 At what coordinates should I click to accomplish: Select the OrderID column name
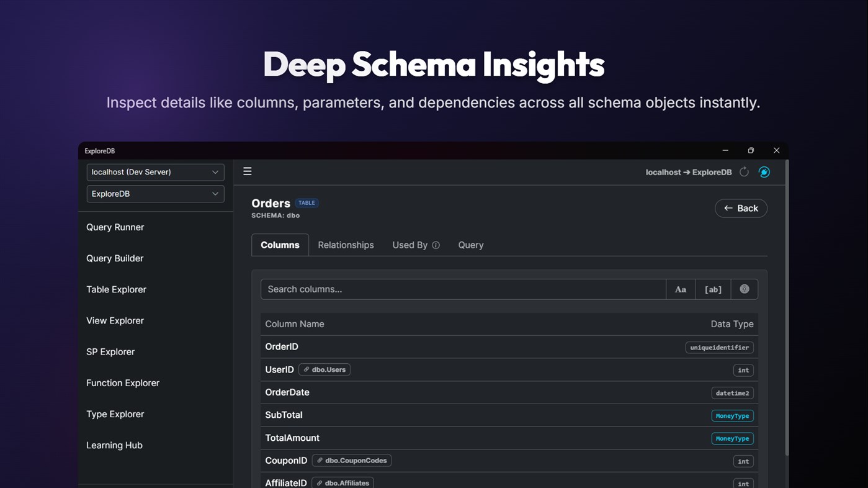pos(282,346)
